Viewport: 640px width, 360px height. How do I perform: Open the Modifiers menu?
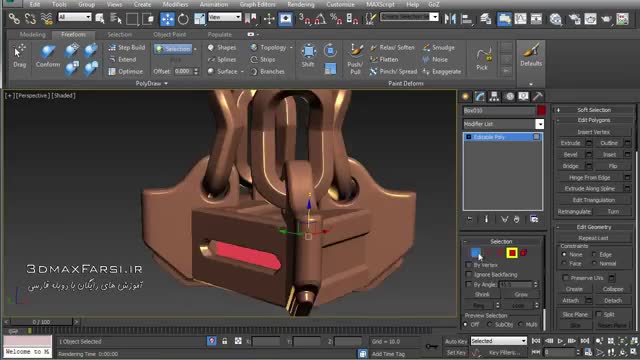175,4
